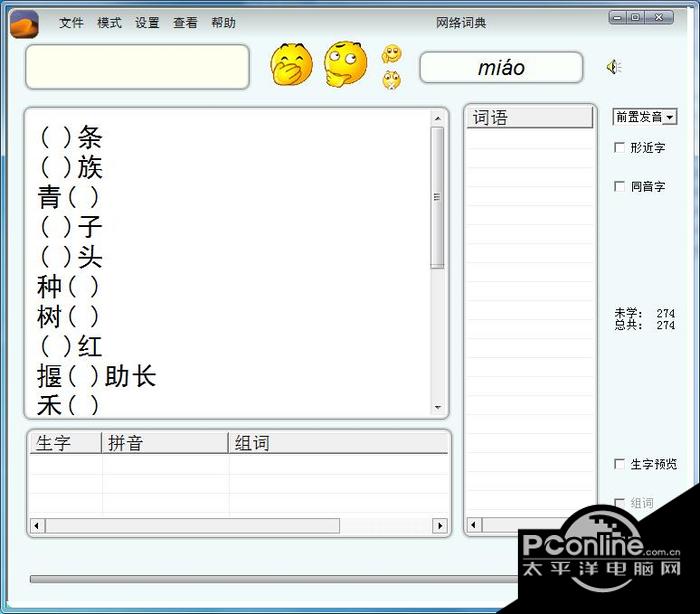Select the 青( ) entry

coord(68,197)
